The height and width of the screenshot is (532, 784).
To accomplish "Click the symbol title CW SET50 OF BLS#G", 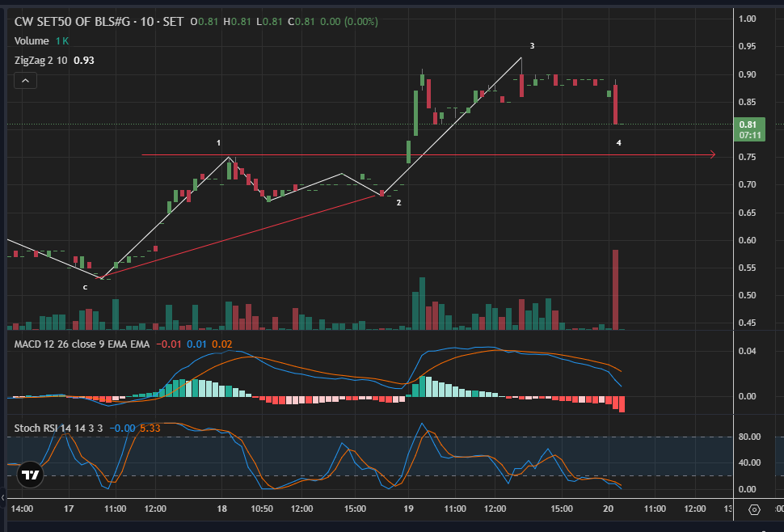I will click(72, 22).
